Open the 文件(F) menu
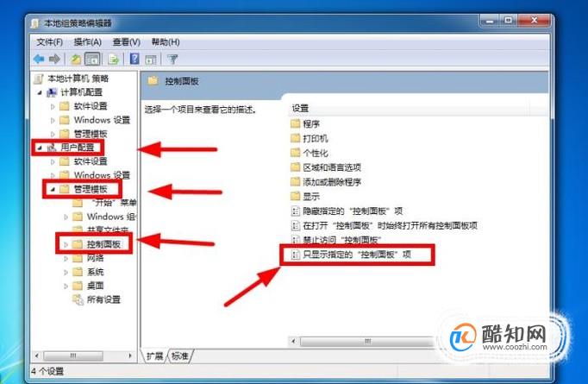 coord(49,42)
